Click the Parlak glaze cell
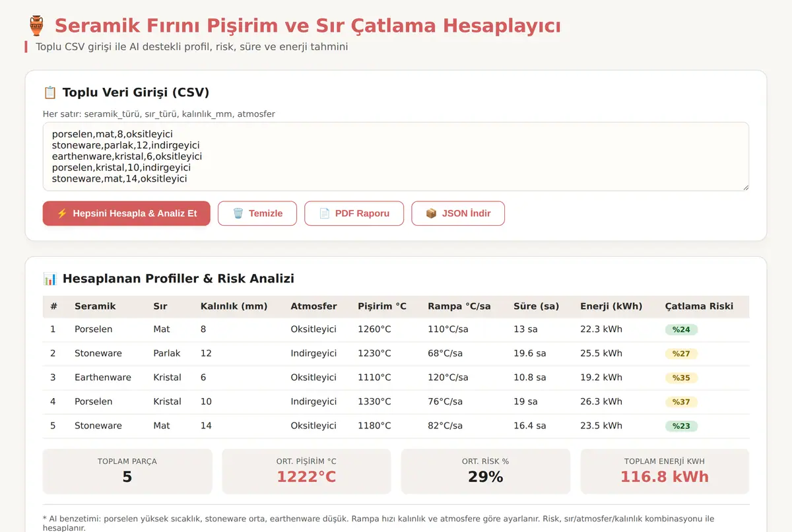Screen dimensions: 792x532 point(167,353)
